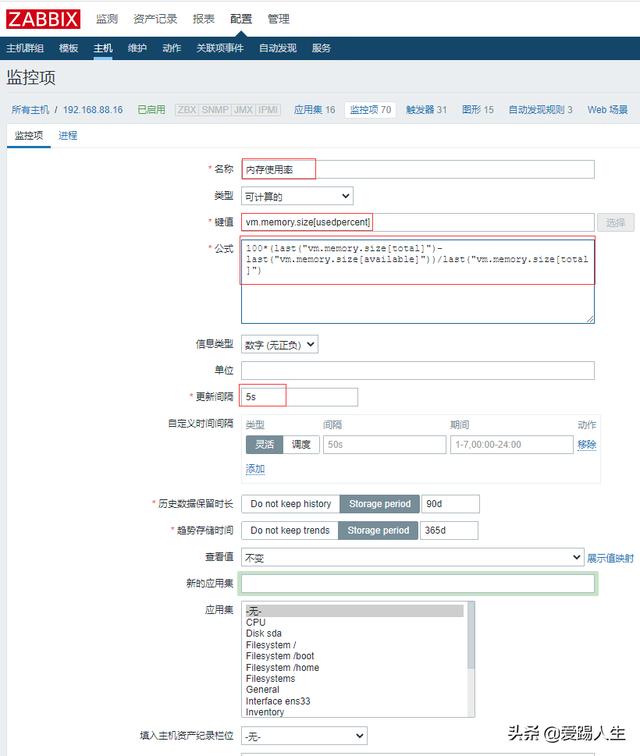Open the 监测 top menu
Screen dimensions: 640x756
click(107, 19)
